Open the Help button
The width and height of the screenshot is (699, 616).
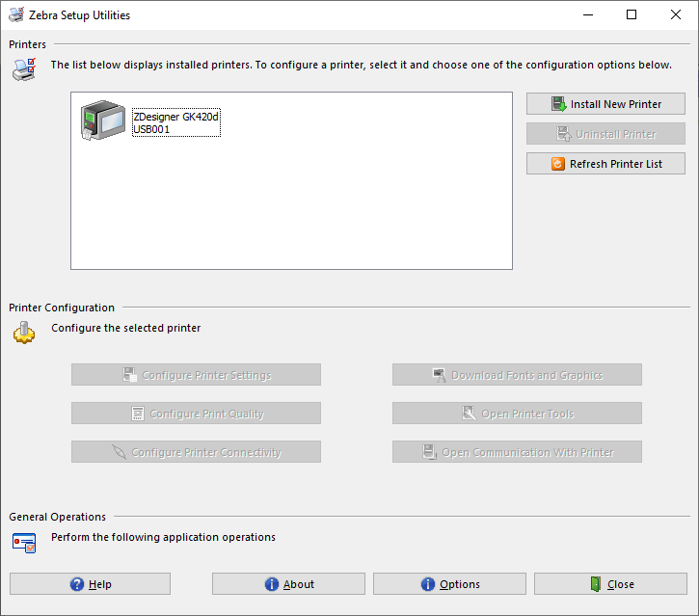click(90, 584)
